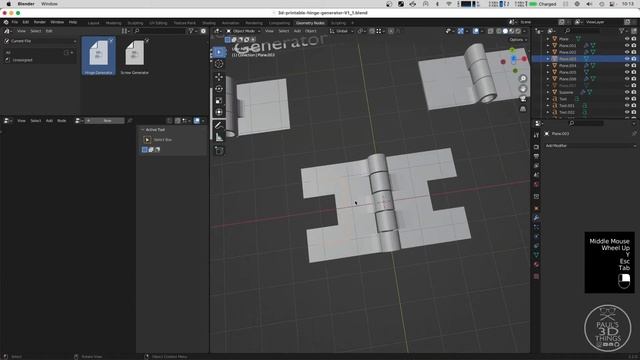Switch viewport to solid shading mode
Image resolution: width=640 pixels, height=360 pixels.
point(505,31)
